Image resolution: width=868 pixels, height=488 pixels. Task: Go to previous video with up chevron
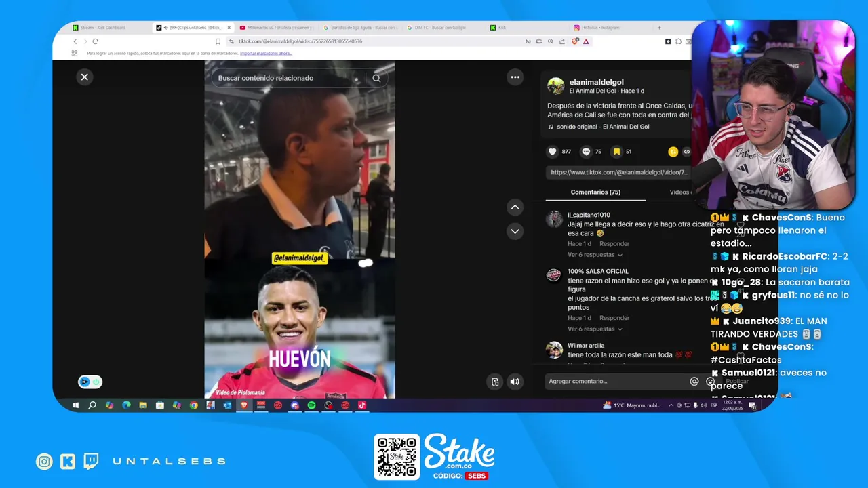coord(515,207)
